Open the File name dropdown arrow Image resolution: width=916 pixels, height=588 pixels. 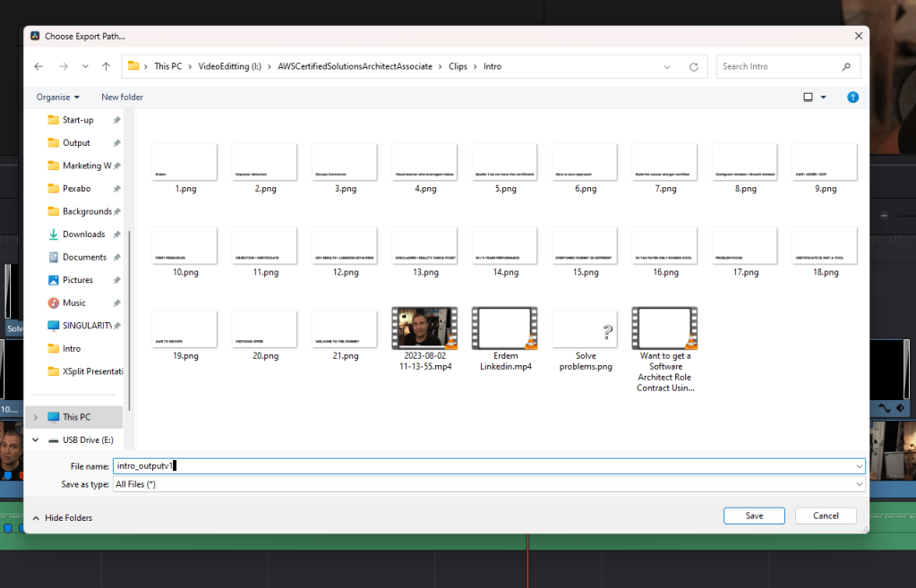click(859, 466)
